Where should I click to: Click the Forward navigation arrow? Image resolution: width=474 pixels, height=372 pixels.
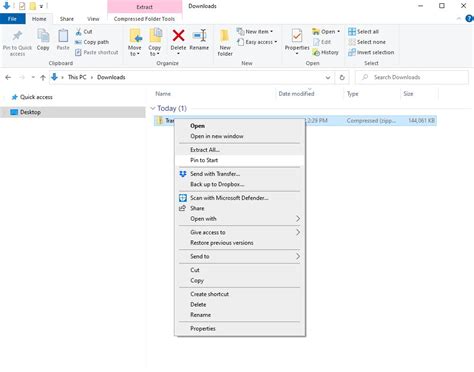pos(22,77)
